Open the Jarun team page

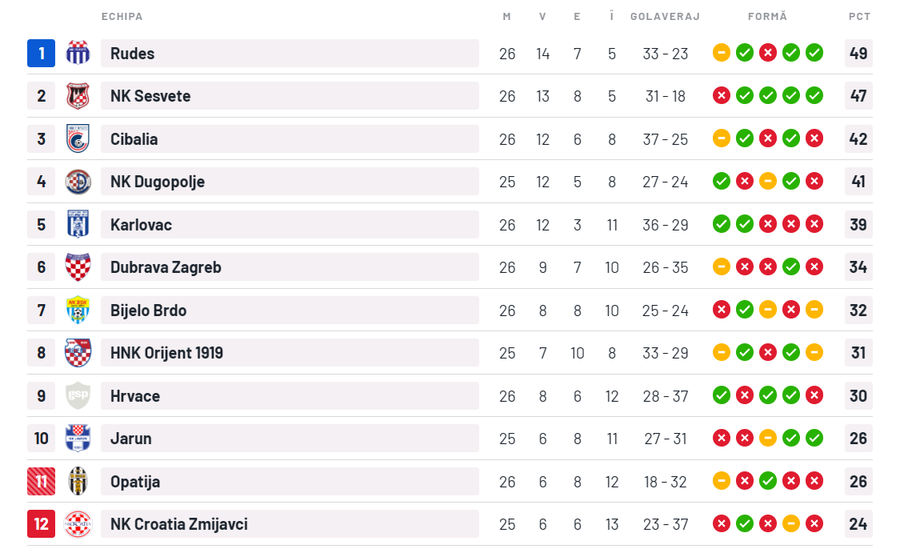pyautogui.click(x=131, y=439)
